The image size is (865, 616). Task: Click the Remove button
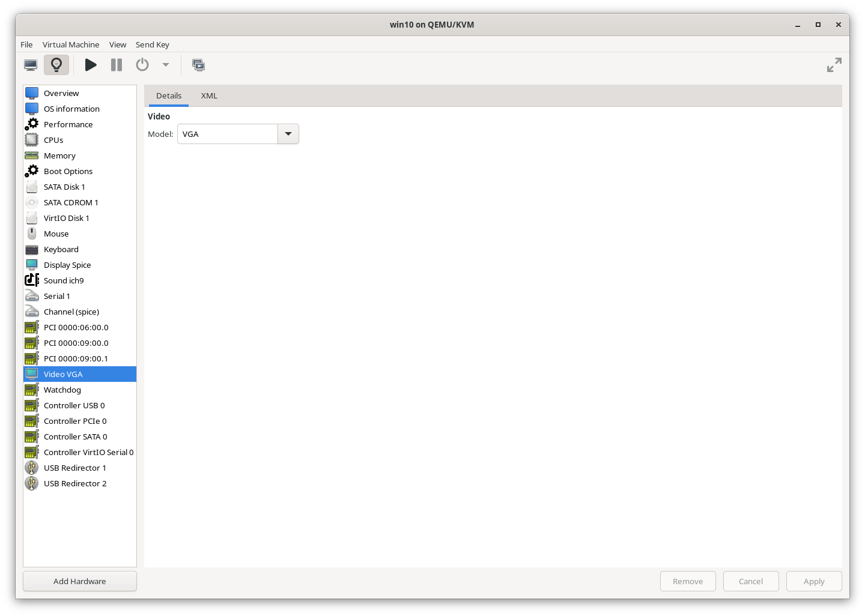click(x=688, y=581)
